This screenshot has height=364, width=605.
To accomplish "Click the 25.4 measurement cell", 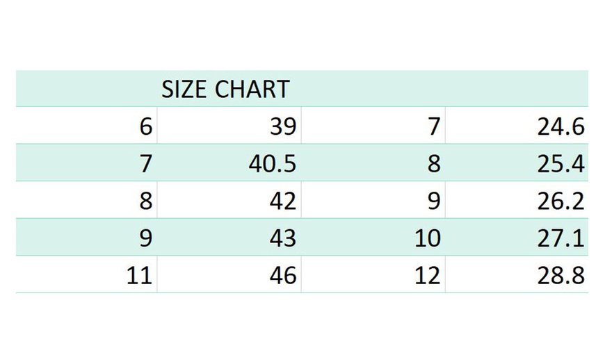I will point(560,164).
